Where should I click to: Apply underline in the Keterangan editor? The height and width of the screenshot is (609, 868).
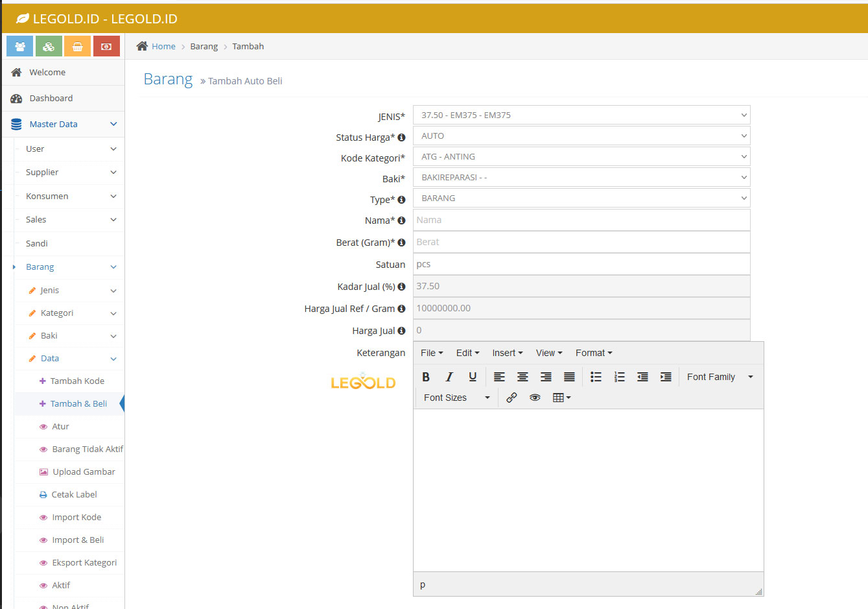tap(472, 376)
